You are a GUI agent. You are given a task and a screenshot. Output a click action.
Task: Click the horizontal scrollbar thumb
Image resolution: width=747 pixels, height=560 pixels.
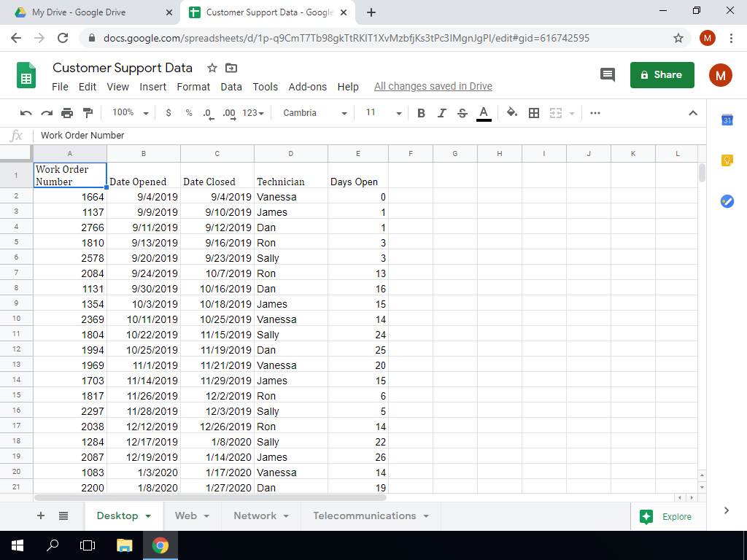(210, 497)
